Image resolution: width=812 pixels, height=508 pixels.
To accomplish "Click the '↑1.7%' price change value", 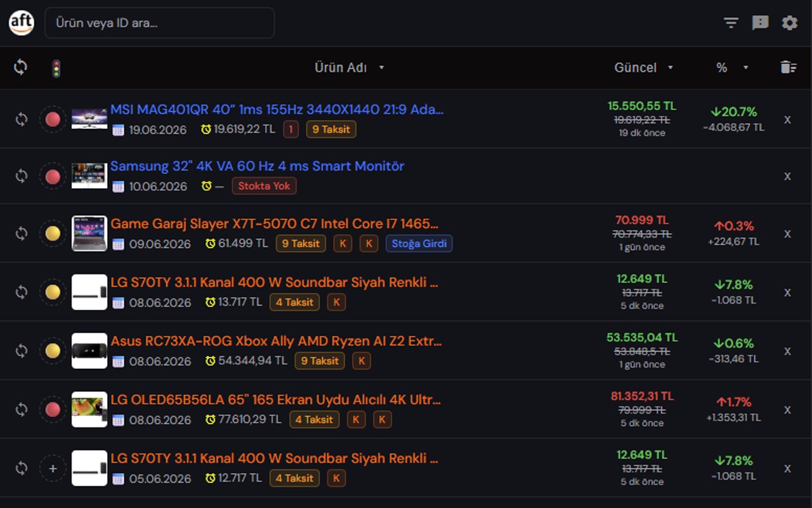I will [733, 402].
